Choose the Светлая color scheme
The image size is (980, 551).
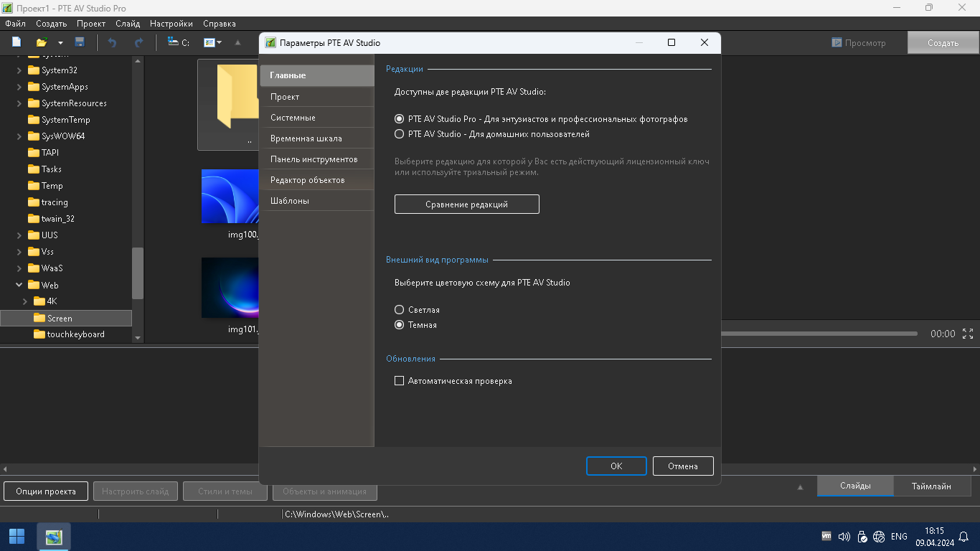pos(400,310)
